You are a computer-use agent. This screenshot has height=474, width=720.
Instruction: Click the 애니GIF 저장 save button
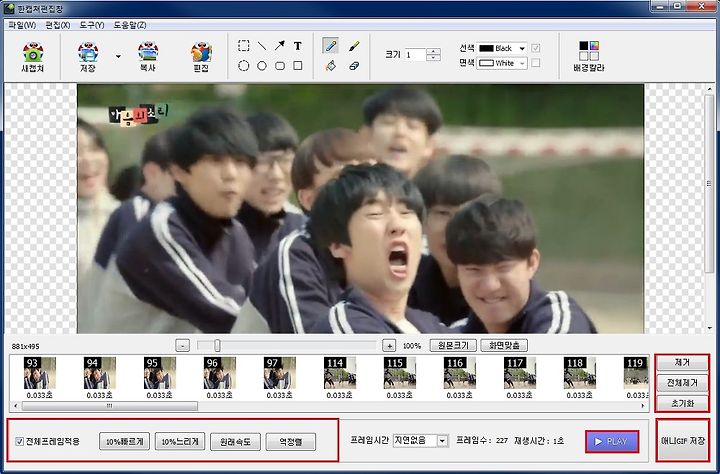(682, 440)
